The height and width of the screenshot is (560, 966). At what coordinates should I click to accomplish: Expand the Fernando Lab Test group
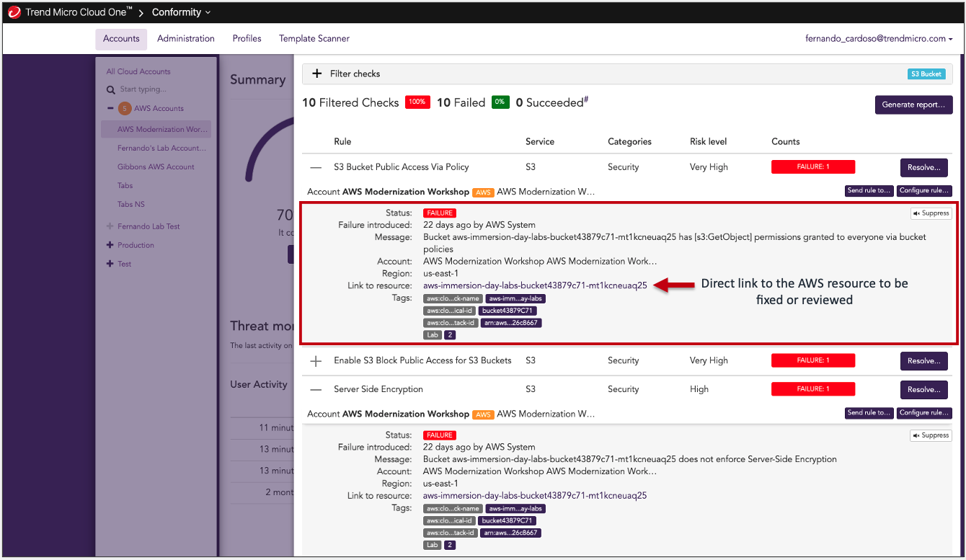click(x=110, y=226)
